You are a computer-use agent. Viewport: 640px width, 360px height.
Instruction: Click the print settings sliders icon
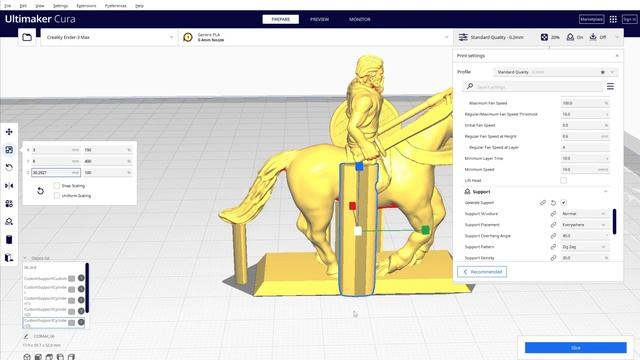tap(463, 37)
